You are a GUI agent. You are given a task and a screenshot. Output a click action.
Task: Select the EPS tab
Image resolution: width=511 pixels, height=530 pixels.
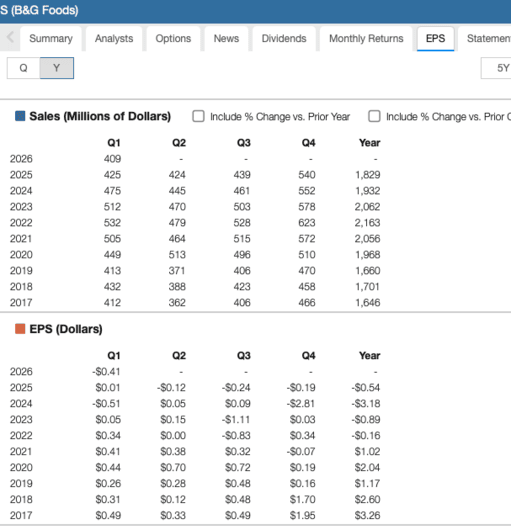click(x=435, y=39)
